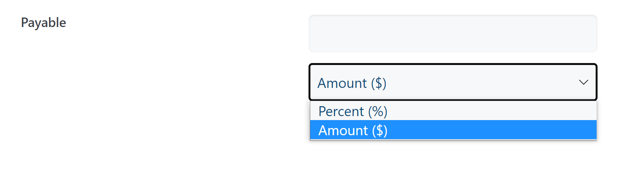Click the selected Amount ($) combo box text
This screenshot has width=644, height=169.
click(x=352, y=83)
